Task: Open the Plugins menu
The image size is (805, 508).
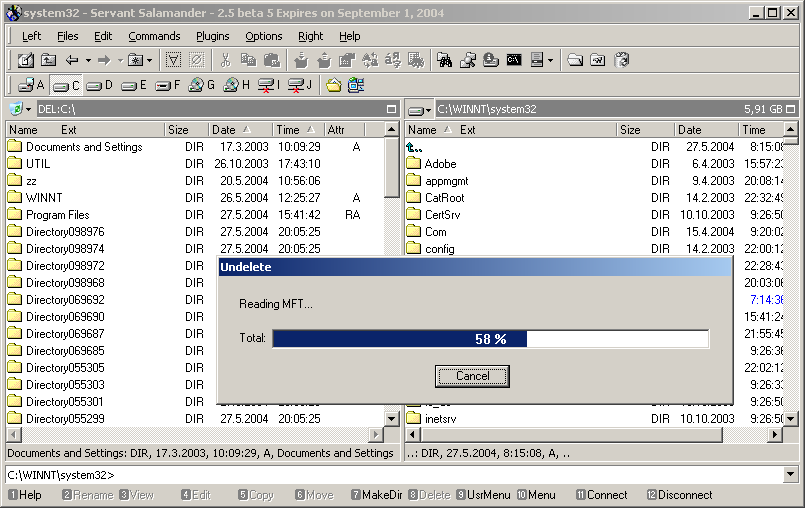Action: point(213,36)
